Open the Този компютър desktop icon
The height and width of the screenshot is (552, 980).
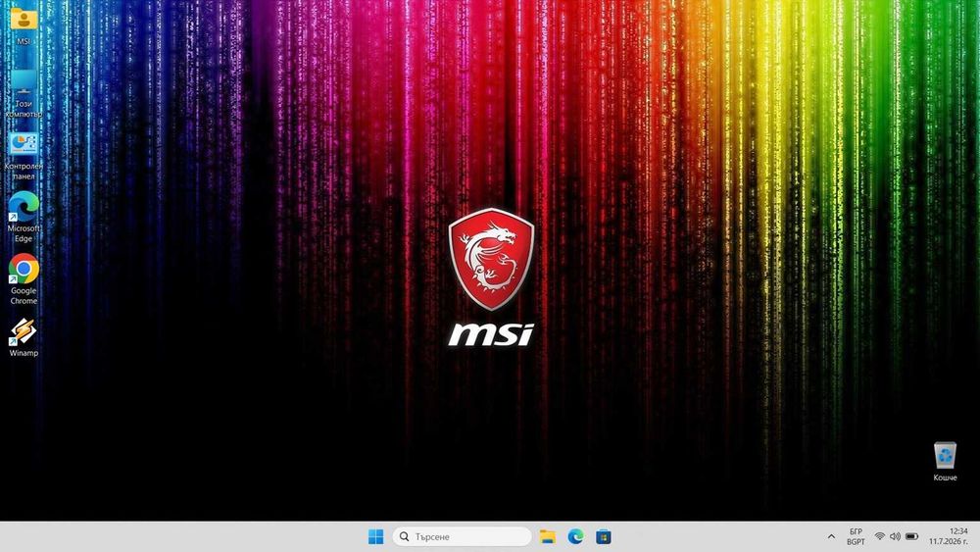(x=24, y=94)
